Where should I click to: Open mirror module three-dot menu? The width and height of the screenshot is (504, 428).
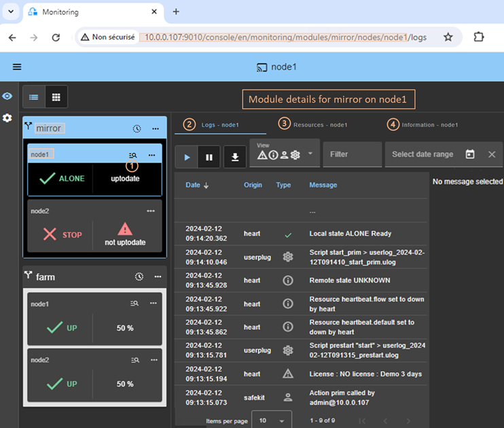(156, 128)
